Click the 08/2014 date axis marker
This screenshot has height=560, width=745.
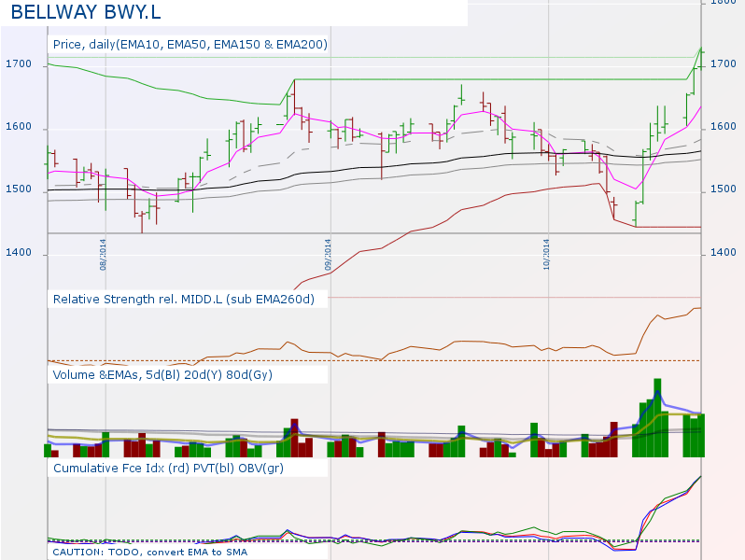coord(103,255)
